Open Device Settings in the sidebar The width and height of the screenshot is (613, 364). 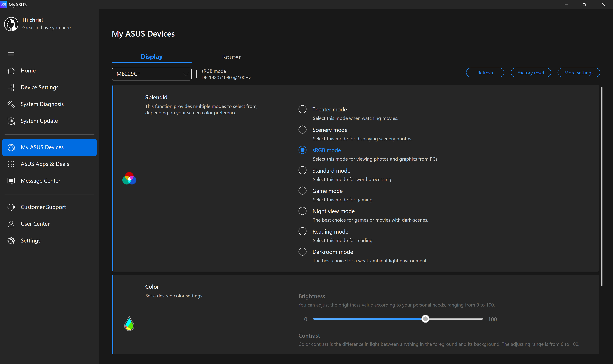click(x=49, y=87)
